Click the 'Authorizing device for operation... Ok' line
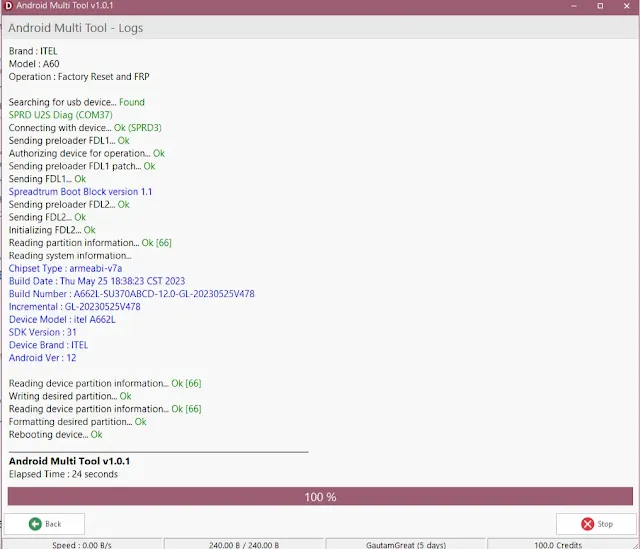The height and width of the screenshot is (549, 640). (87, 153)
